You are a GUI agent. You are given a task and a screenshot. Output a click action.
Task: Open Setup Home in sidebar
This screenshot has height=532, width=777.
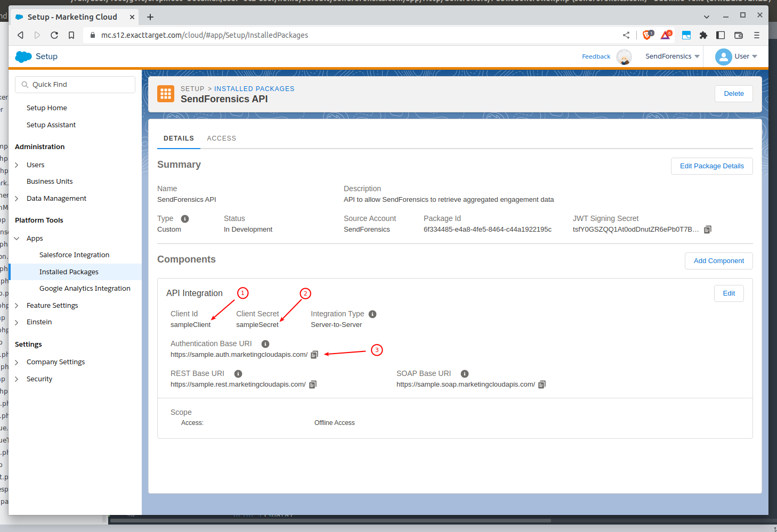47,108
